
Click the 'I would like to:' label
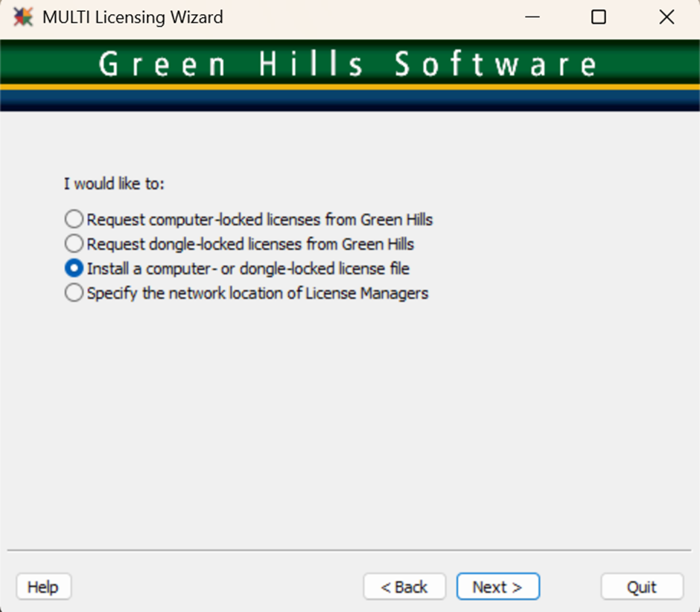coord(114,183)
